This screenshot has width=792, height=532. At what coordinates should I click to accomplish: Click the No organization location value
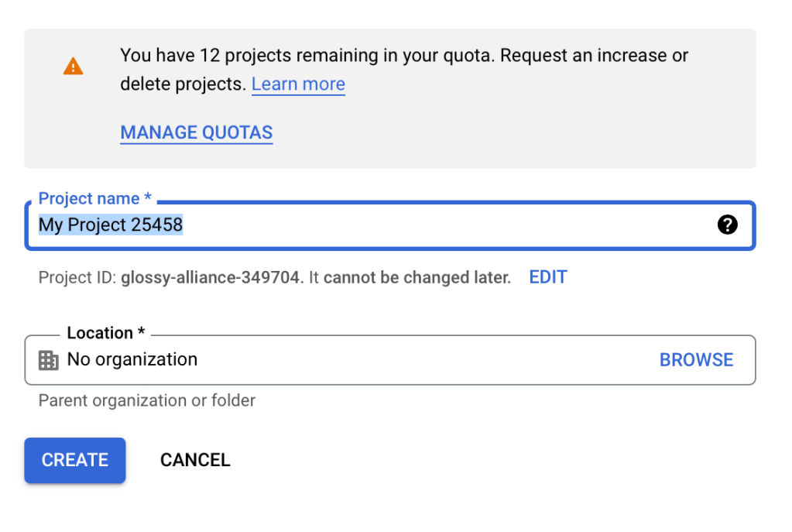pyautogui.click(x=132, y=360)
